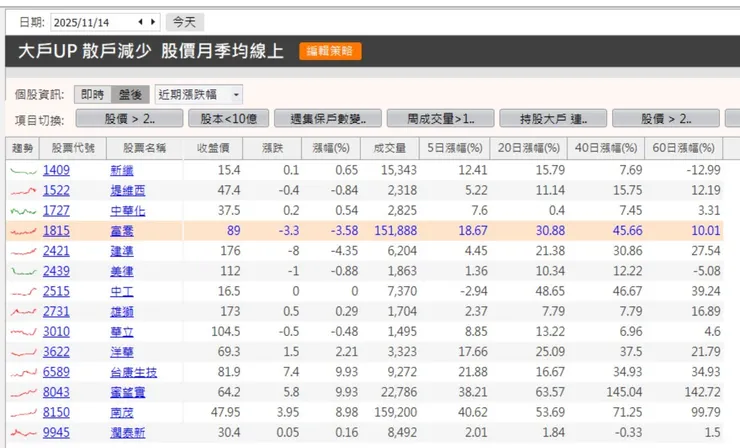Switch to 即時 mode
This screenshot has height=448, width=740.
[92, 94]
